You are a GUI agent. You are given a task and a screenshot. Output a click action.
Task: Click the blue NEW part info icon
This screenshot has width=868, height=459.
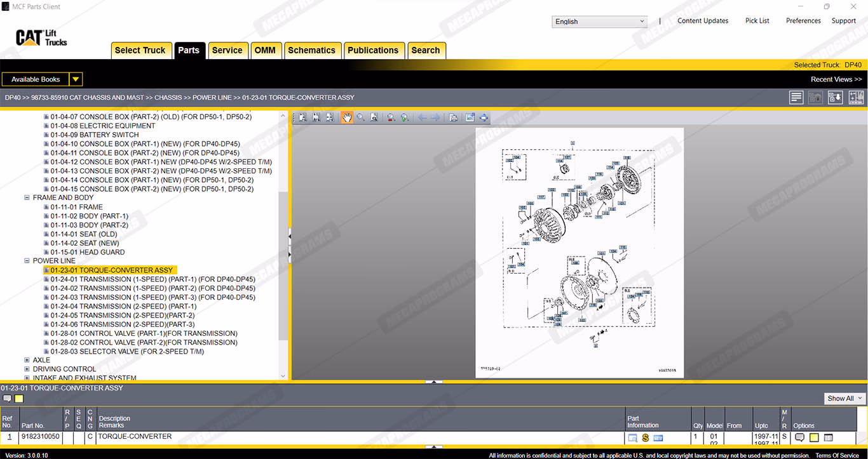click(x=658, y=438)
